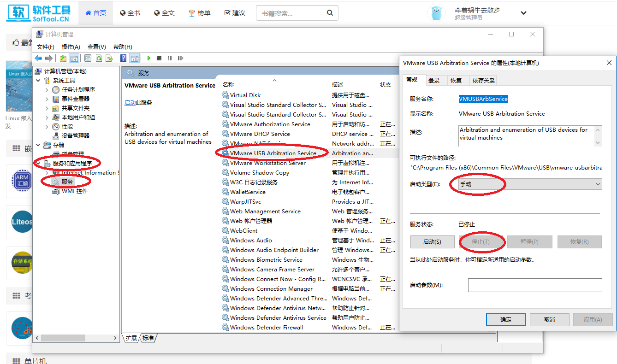Click the green Start Service play icon

tap(148, 58)
